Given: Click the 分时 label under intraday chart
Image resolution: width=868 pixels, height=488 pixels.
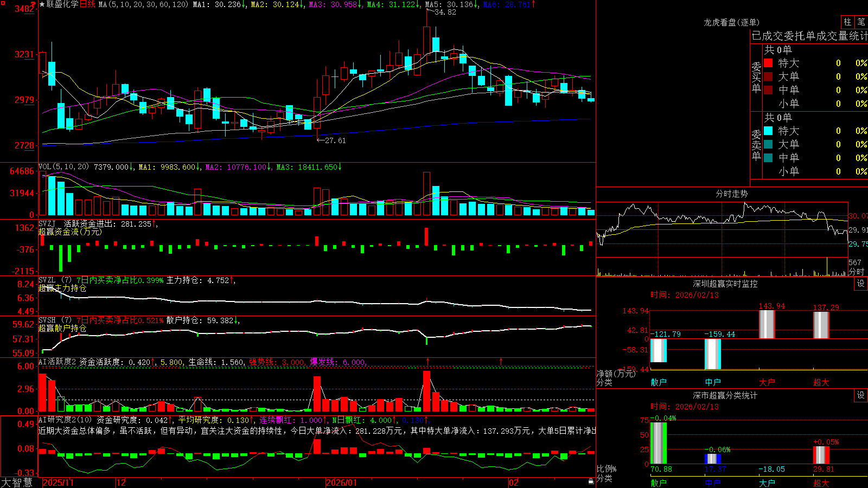Looking at the screenshot, I should coord(857,272).
